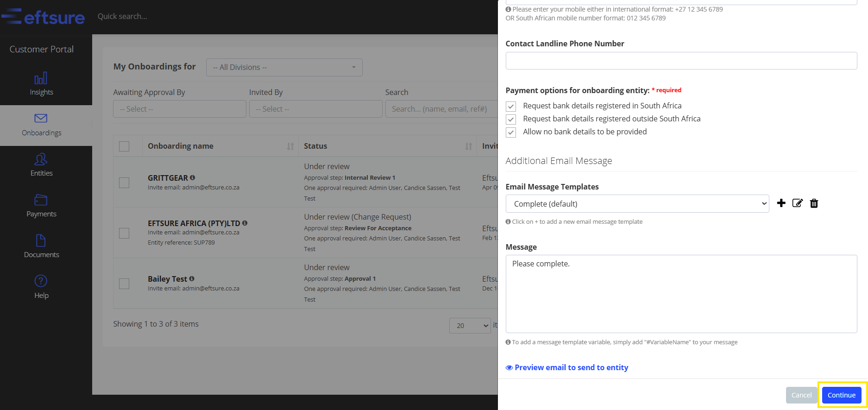The width and height of the screenshot is (868, 410).
Task: Click the edit email template icon
Action: click(x=797, y=203)
